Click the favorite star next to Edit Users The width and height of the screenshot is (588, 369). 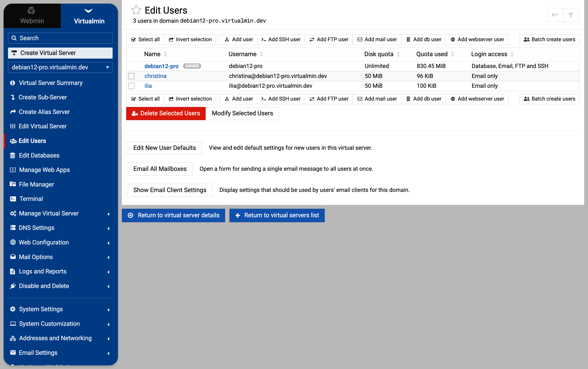coord(136,10)
